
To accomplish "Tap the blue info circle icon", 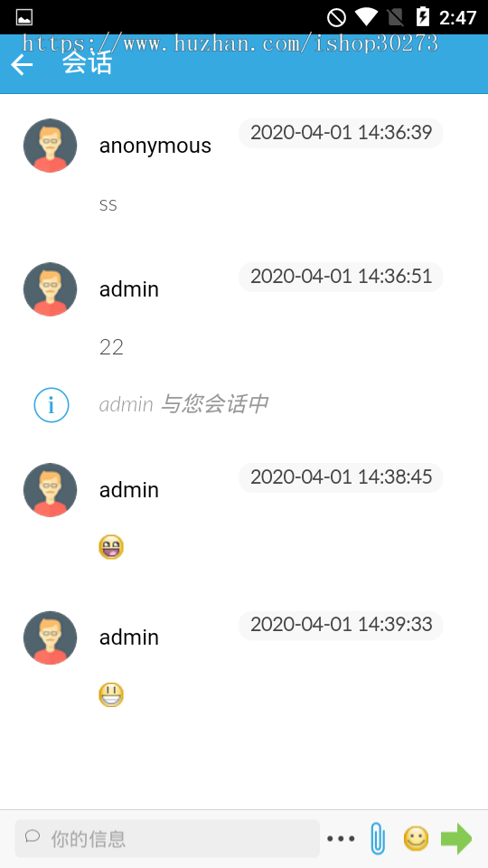I will pyautogui.click(x=52, y=405).
